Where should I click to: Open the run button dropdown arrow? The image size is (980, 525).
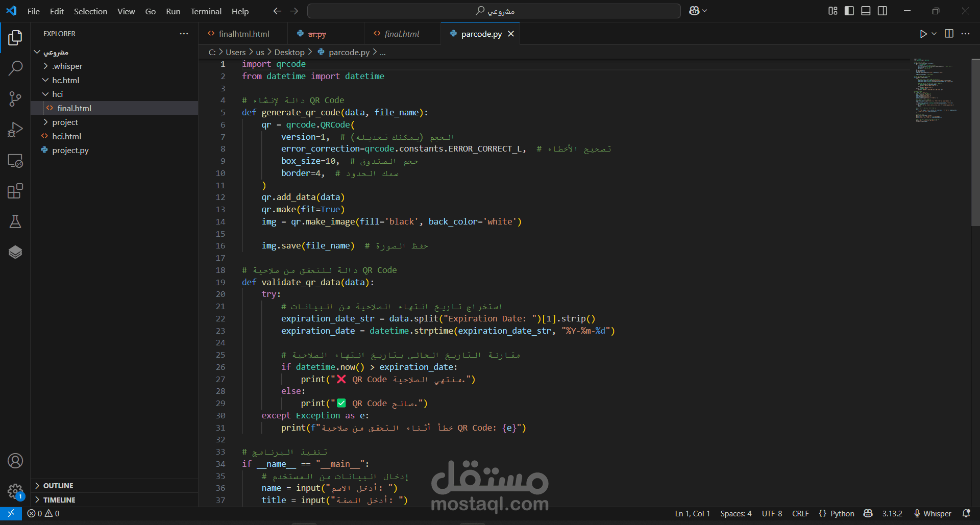coord(934,34)
